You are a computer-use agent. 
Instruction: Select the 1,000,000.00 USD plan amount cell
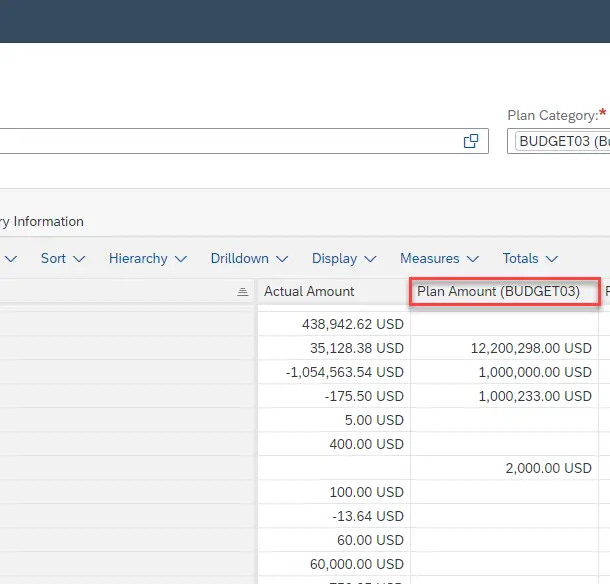click(x=504, y=372)
